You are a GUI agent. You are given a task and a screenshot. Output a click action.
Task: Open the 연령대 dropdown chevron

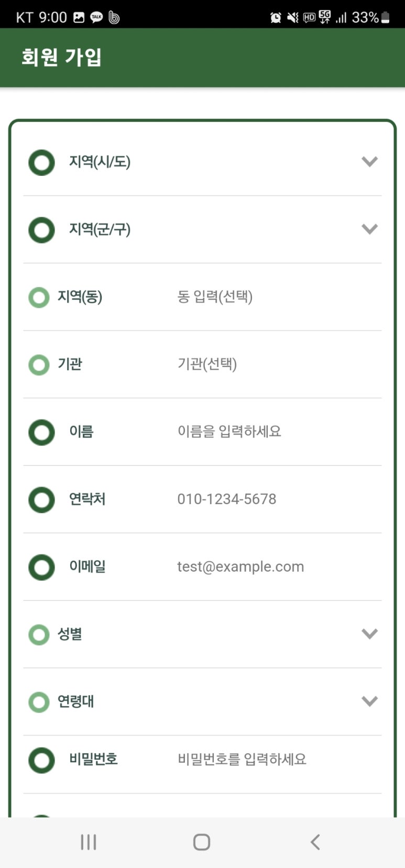pos(369,702)
